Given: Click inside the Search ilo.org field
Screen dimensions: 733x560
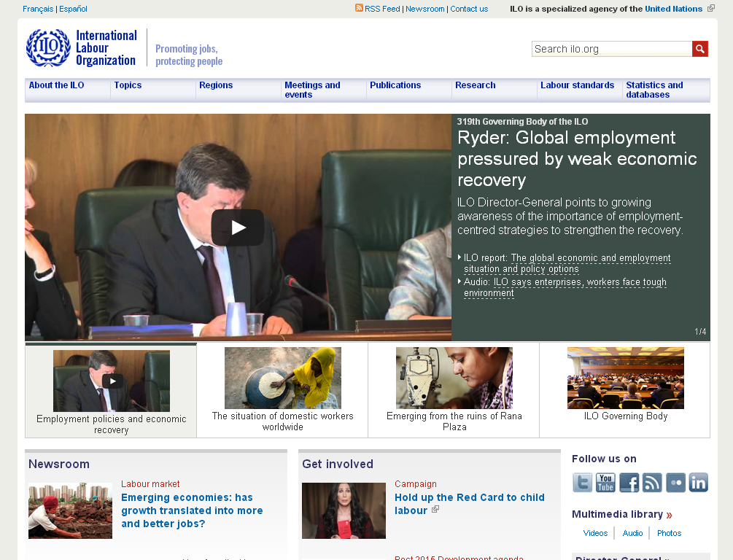Looking at the screenshot, I should [x=612, y=49].
